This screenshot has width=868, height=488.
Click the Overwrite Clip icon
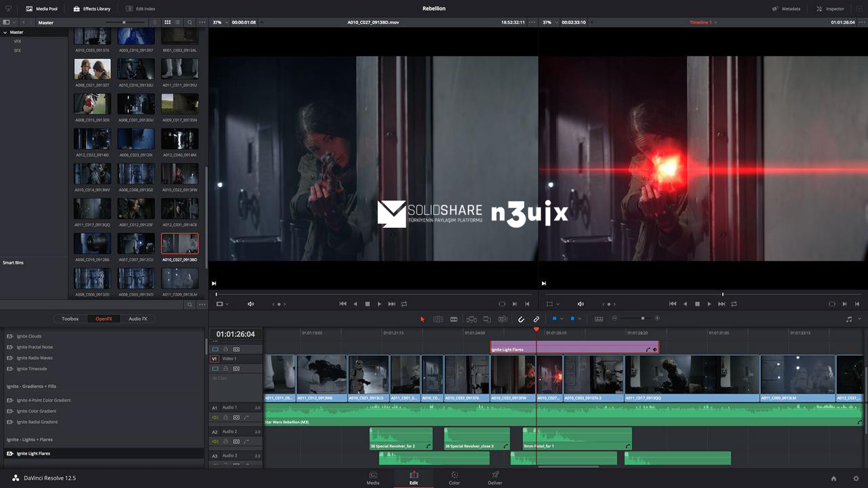(487, 319)
